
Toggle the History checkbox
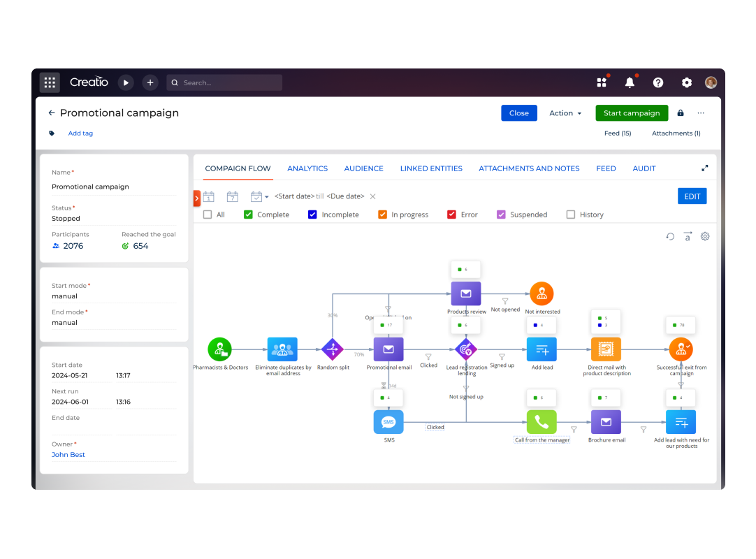571,215
